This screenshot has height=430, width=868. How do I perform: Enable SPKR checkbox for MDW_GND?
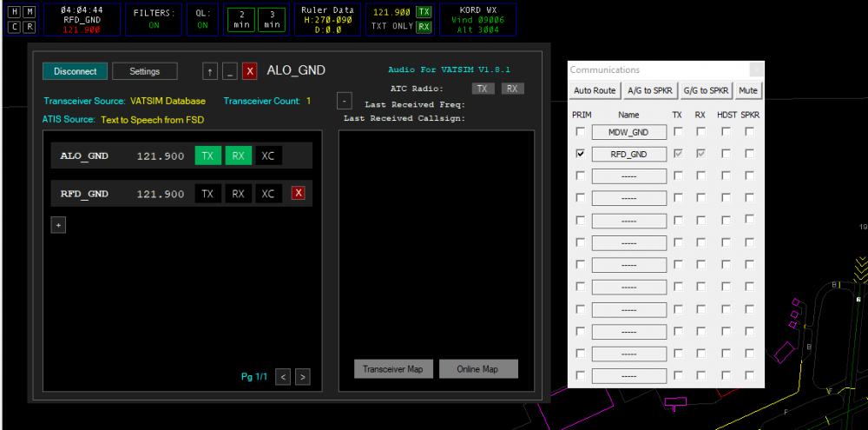click(x=749, y=131)
